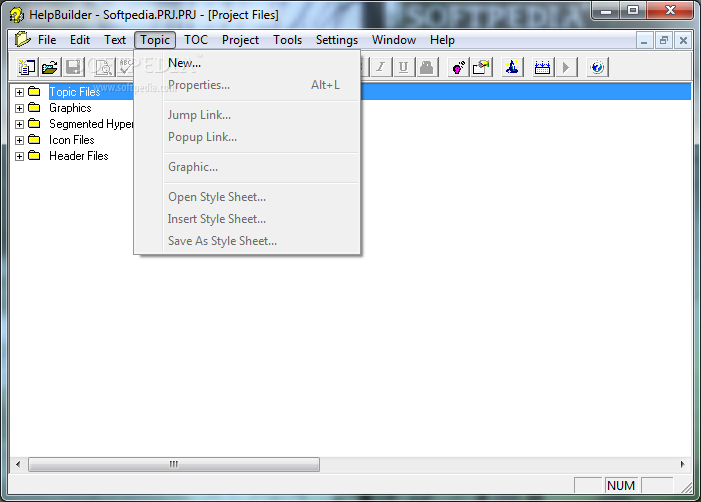Click the pink bulb toolbar icon
This screenshot has width=701, height=502.
pos(459,67)
